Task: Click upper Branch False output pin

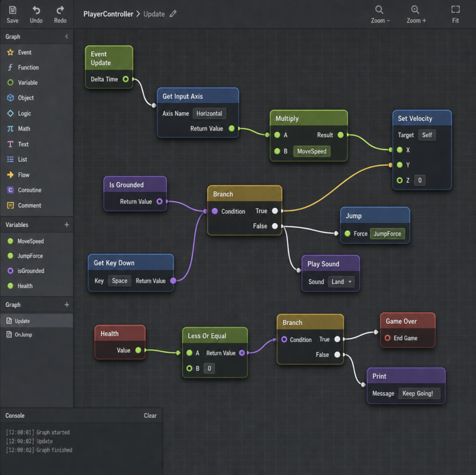Action: click(275, 226)
